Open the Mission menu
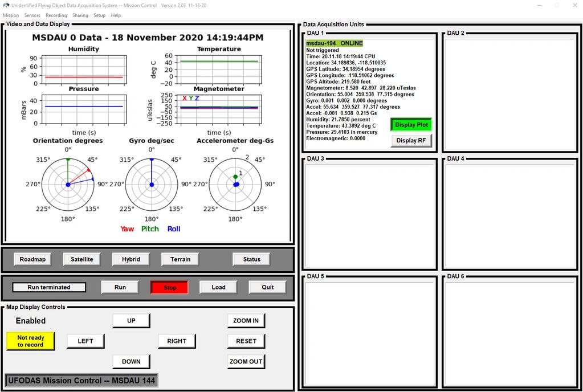This screenshot has width=583, height=392. click(11, 15)
